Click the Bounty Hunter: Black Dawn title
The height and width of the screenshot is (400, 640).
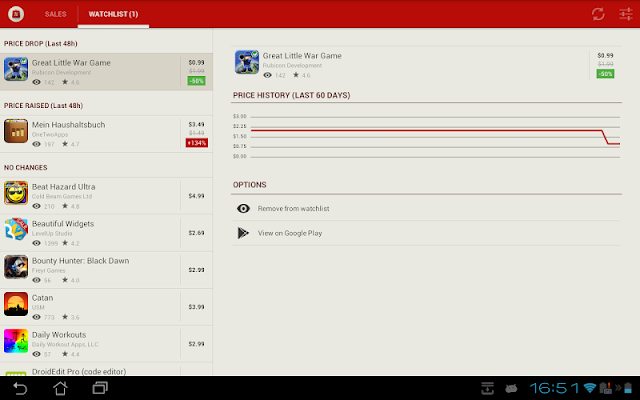(80, 261)
